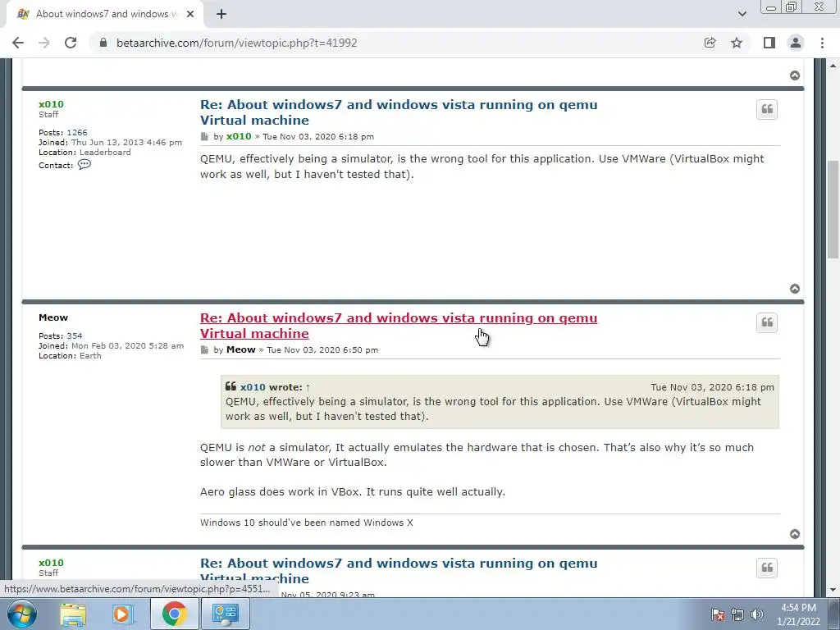Click x010 author link in byline
Viewport: 840px width, 630px height.
(239, 136)
